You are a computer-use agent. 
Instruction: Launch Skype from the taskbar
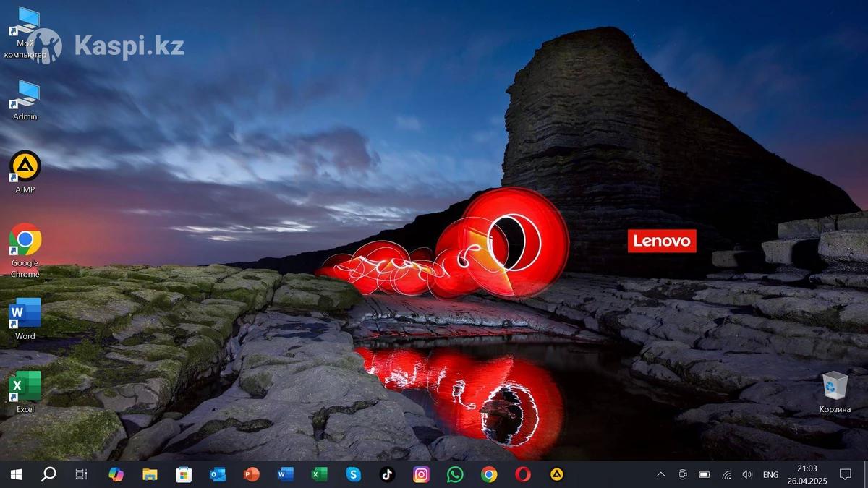[353, 474]
